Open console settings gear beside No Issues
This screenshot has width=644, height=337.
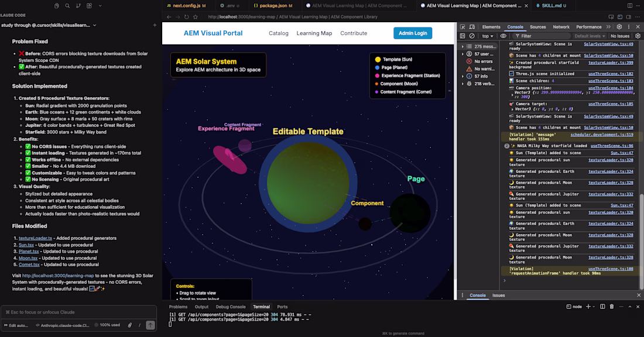point(638,36)
